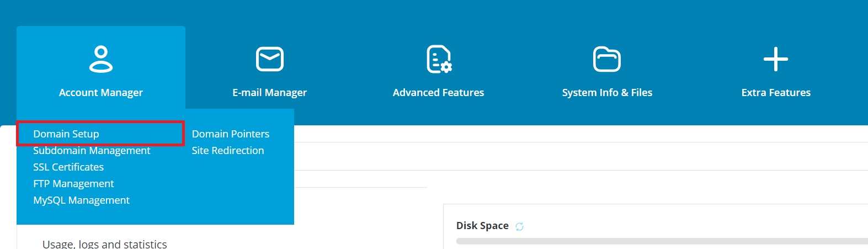The height and width of the screenshot is (249, 868).
Task: Switch to the E-mail Manager label
Action: pyautogui.click(x=270, y=93)
